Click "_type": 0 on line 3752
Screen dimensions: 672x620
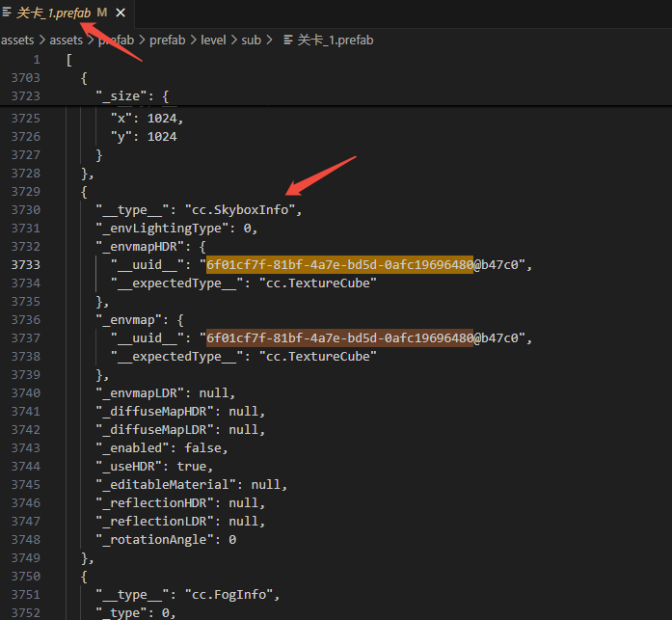pos(136,613)
